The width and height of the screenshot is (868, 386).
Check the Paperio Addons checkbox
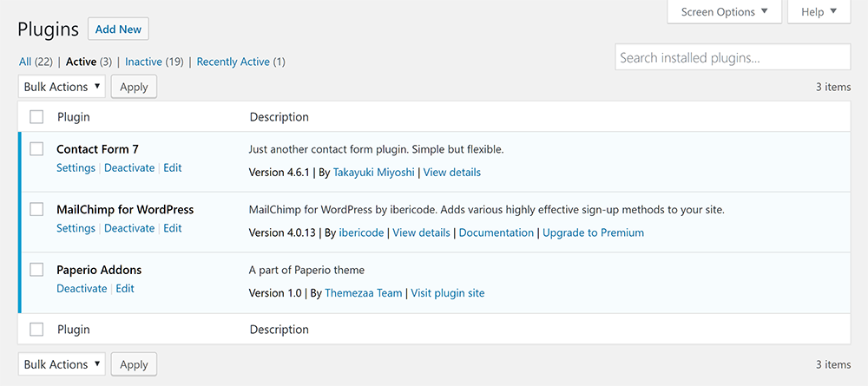(x=36, y=269)
